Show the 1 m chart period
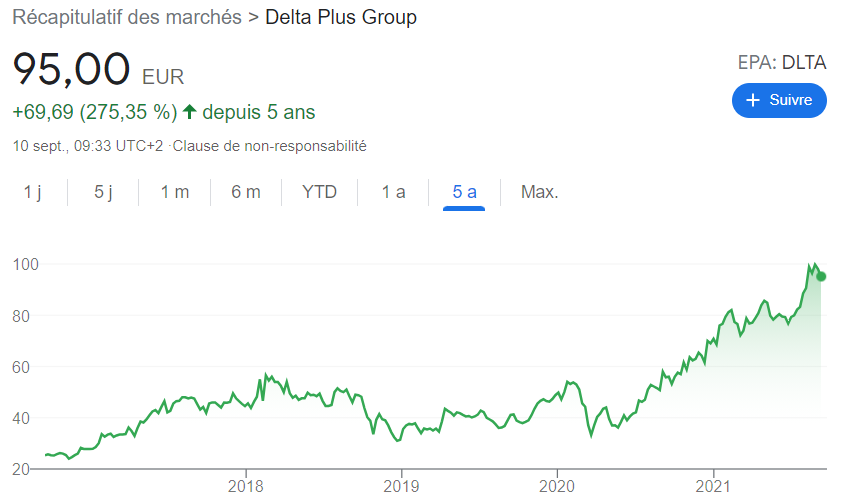The height and width of the screenshot is (501, 860). point(175,192)
